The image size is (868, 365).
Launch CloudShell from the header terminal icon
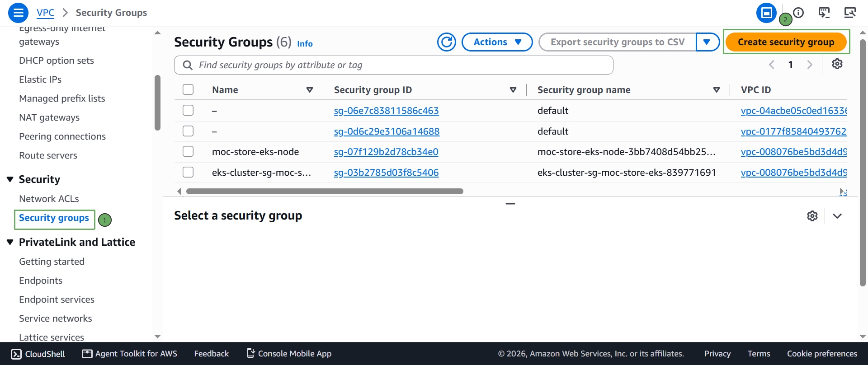coord(824,13)
